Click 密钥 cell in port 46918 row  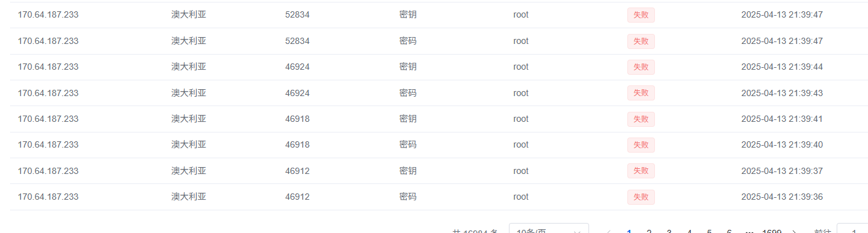(x=408, y=119)
